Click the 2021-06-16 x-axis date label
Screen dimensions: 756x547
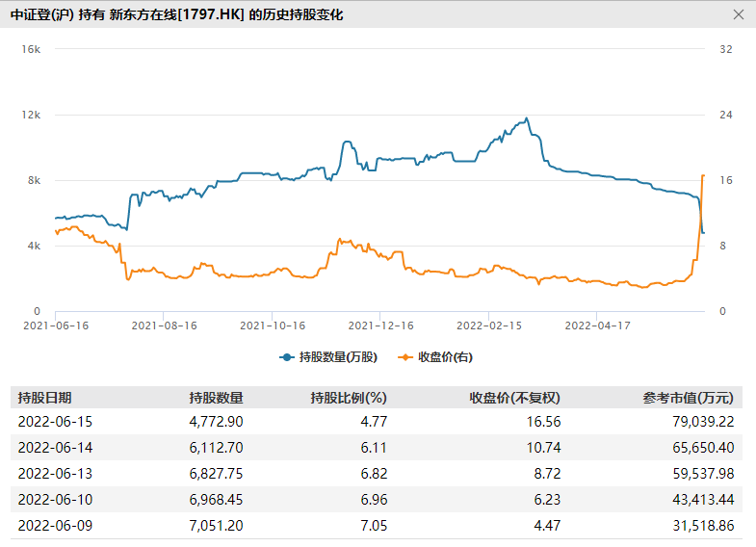click(55, 326)
